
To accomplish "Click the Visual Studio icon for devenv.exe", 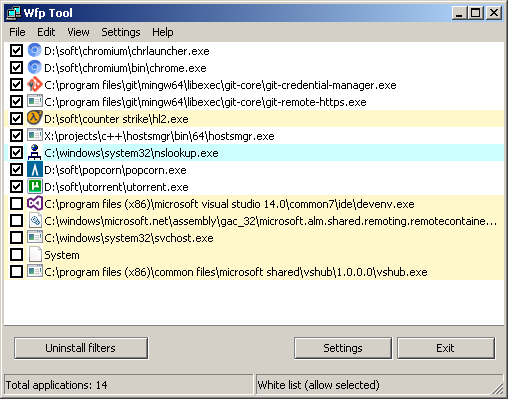I will click(x=34, y=204).
